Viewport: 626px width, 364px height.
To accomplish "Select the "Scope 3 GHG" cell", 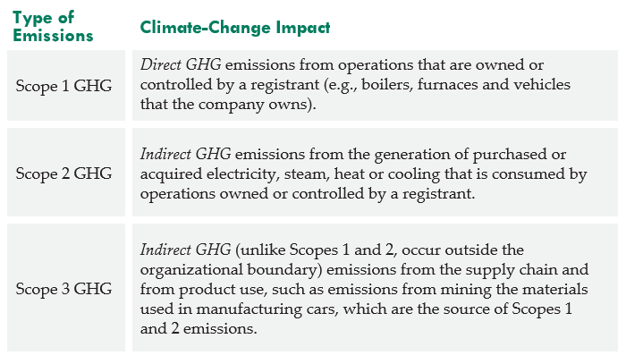I will click(x=63, y=289).
